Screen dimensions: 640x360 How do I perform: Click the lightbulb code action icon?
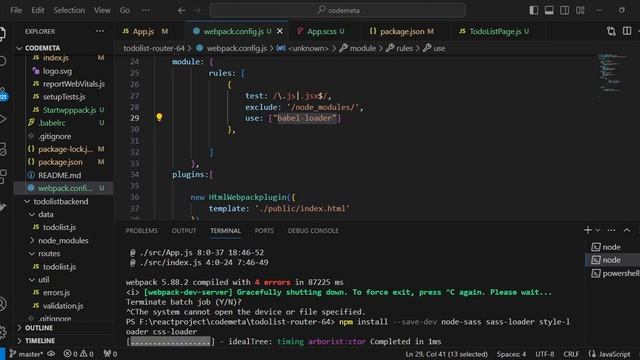[x=159, y=118]
